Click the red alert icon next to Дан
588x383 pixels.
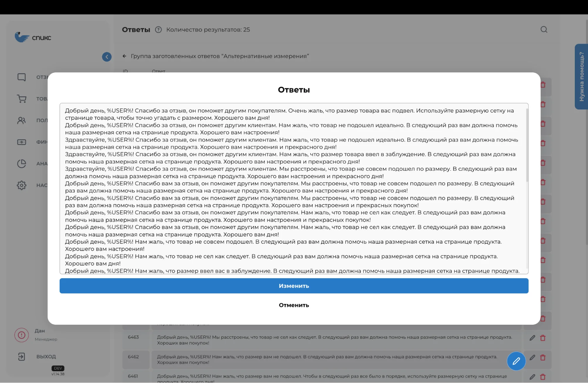(x=21, y=335)
